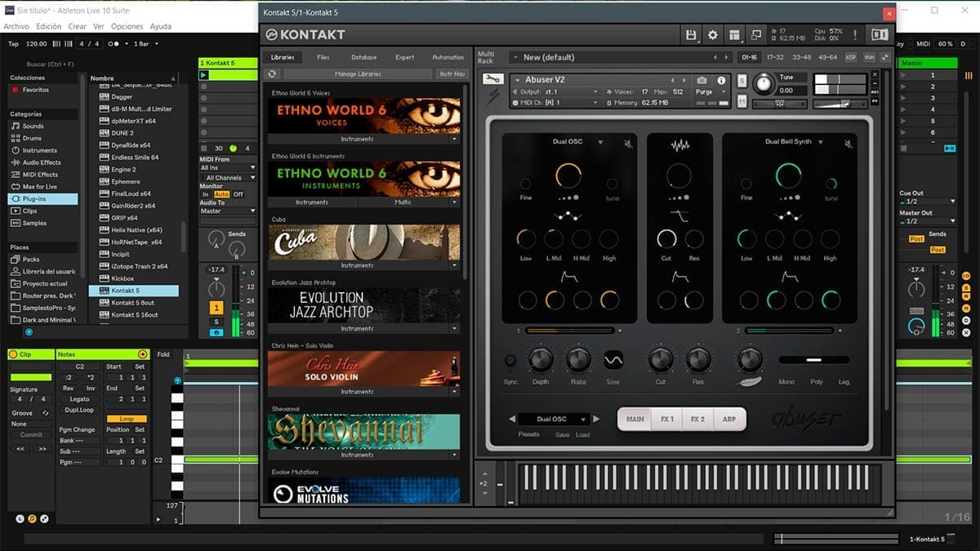The width and height of the screenshot is (980, 551).
Task: Toggle the LFO Sync button
Action: pyautogui.click(x=510, y=360)
